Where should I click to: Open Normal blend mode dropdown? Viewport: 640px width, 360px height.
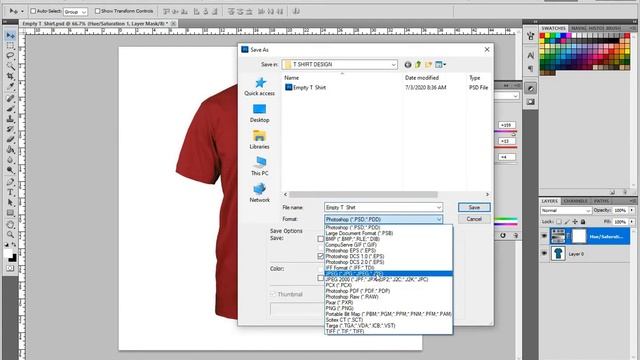(566, 211)
